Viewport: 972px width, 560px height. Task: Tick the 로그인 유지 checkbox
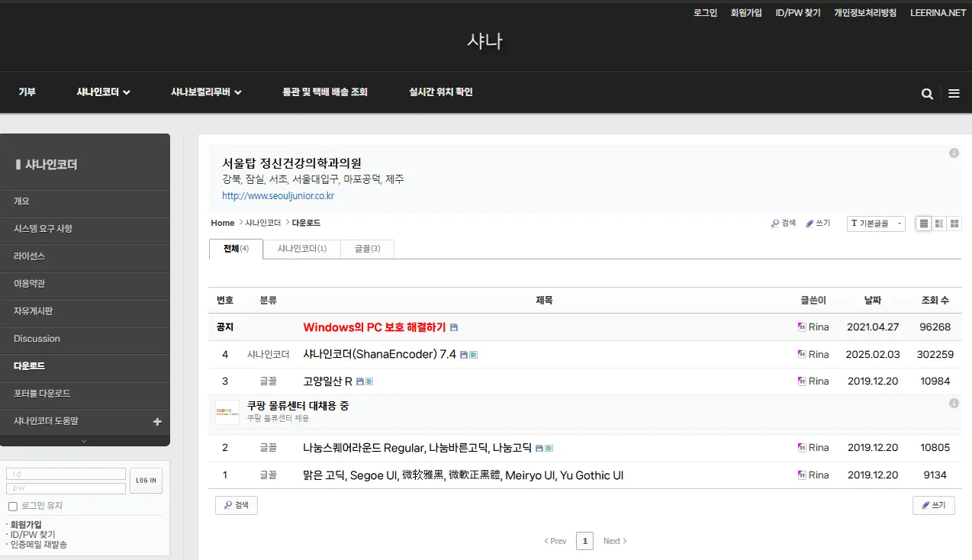click(x=12, y=506)
